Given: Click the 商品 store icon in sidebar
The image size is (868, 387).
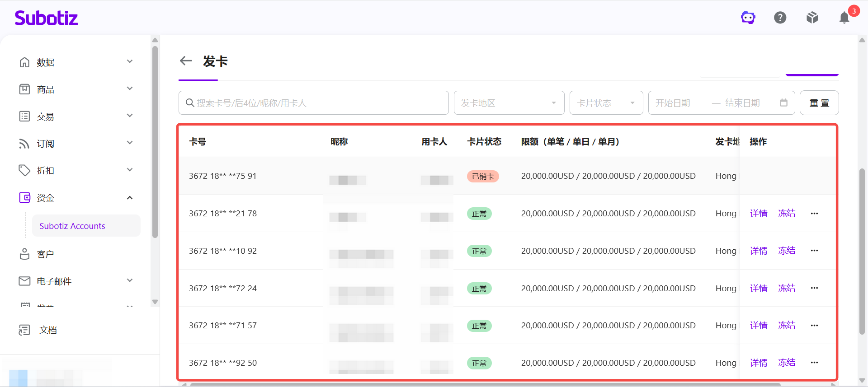Looking at the screenshot, I should click(x=24, y=89).
